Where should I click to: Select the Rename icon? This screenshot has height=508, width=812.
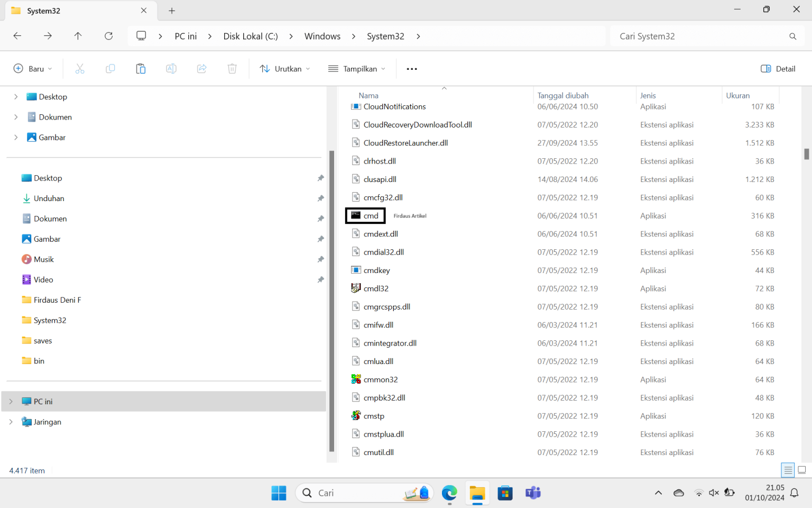click(171, 68)
